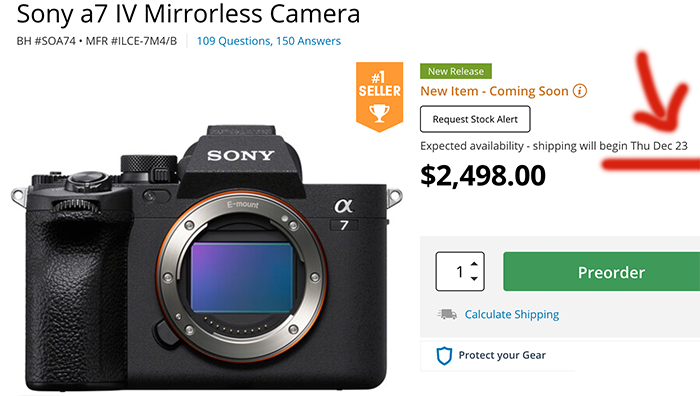The image size is (700, 396).
Task: Click the quantity input field
Action: coord(460,271)
